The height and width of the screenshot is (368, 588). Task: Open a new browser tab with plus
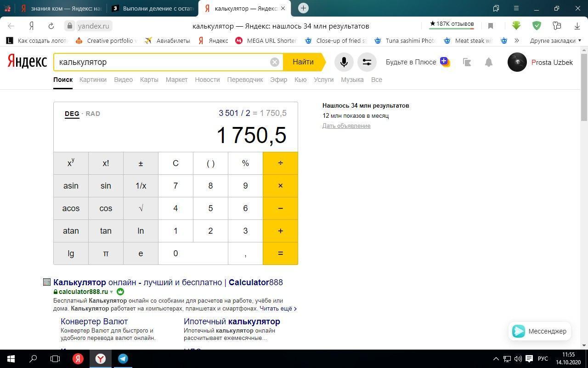point(303,8)
